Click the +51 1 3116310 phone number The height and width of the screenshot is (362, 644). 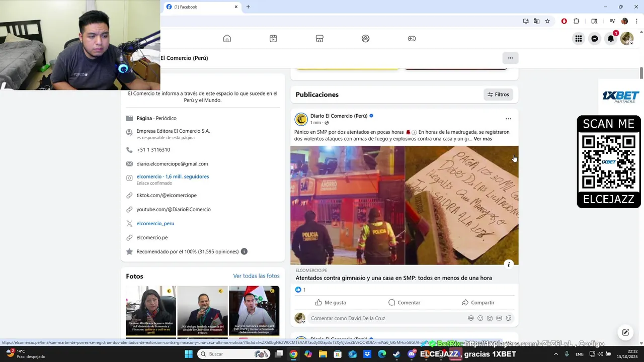click(x=153, y=150)
